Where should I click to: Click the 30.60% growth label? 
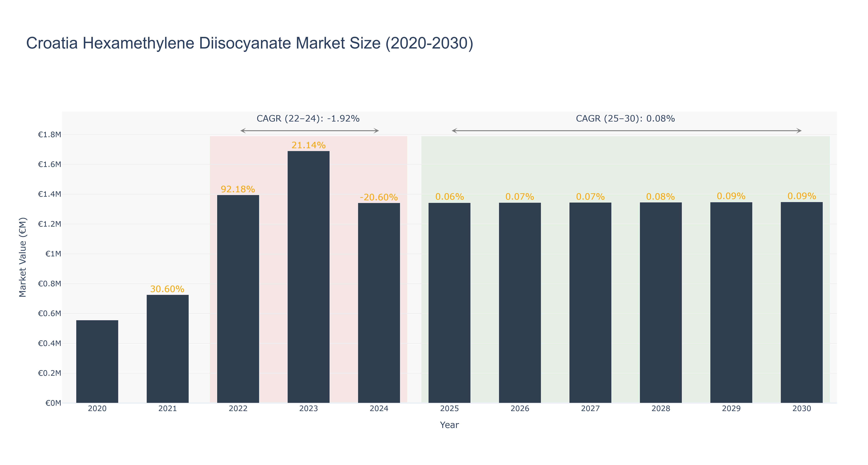(167, 289)
